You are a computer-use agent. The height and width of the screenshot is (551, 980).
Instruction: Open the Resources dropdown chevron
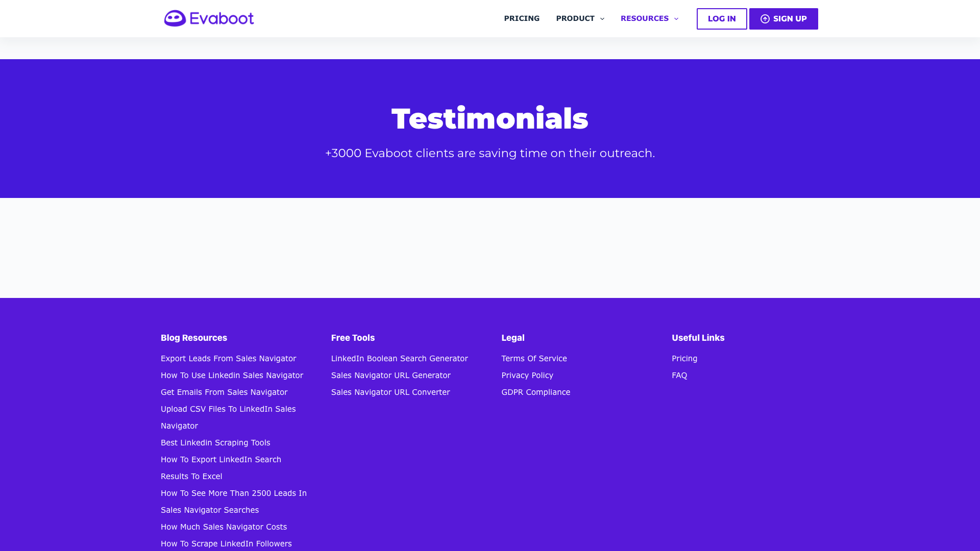[676, 19]
